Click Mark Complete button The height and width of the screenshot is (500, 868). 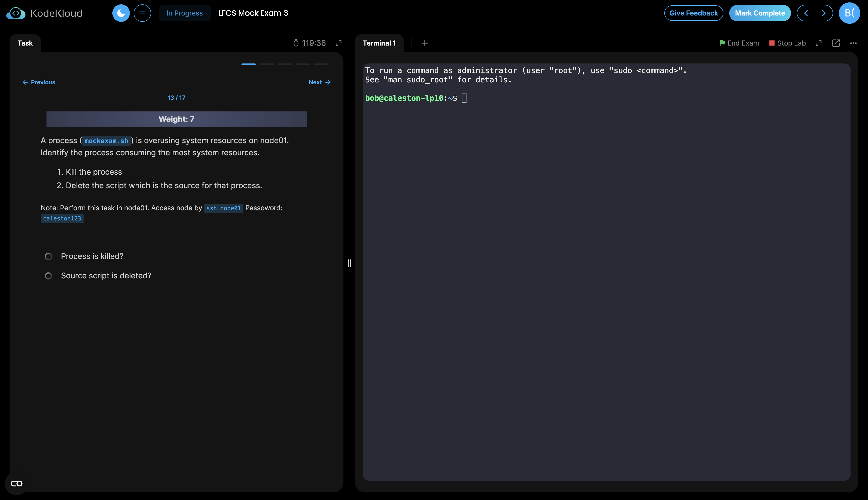click(759, 13)
